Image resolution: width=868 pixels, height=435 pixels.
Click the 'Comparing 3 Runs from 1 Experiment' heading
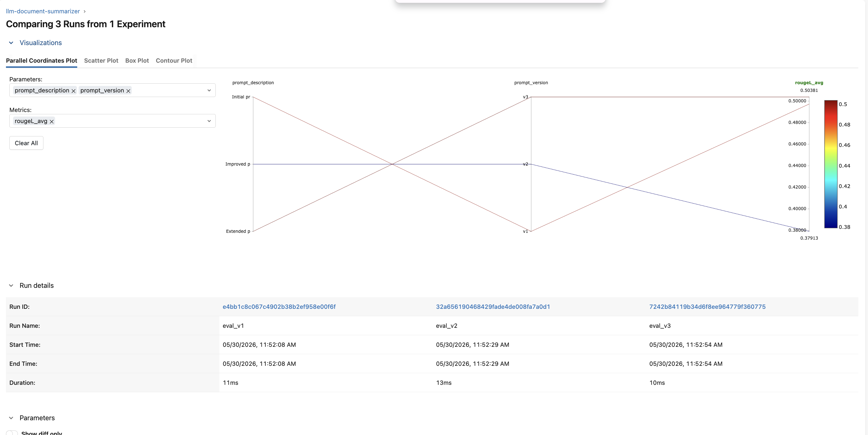[86, 24]
